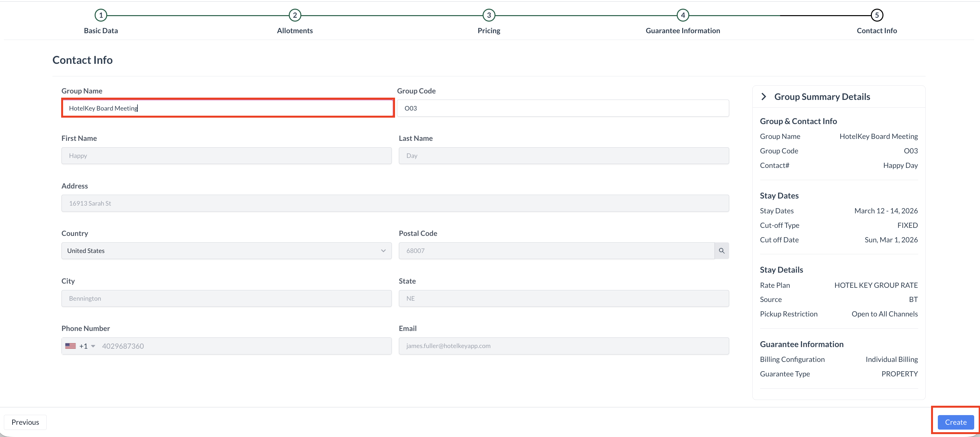Click the First Name field
980x437 pixels.
click(x=226, y=156)
